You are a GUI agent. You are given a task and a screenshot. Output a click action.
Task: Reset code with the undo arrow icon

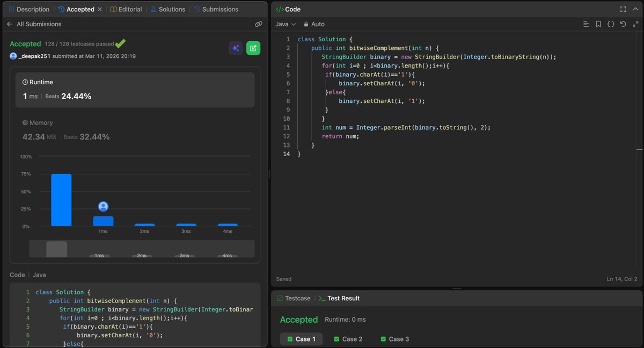623,24
